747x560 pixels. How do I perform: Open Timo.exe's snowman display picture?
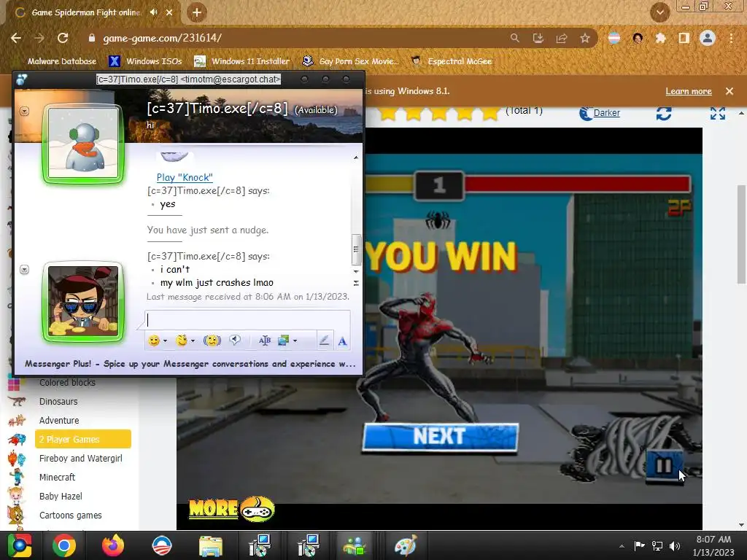click(x=83, y=143)
